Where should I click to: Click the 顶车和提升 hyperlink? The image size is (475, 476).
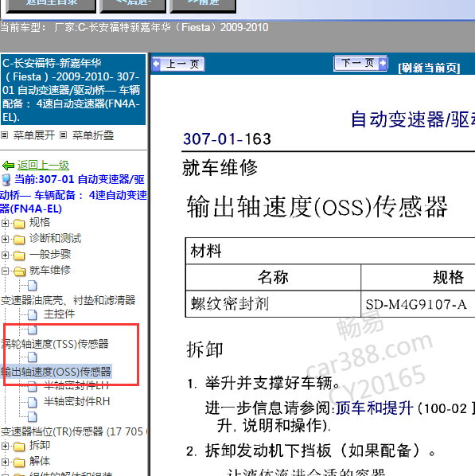[x=375, y=408]
